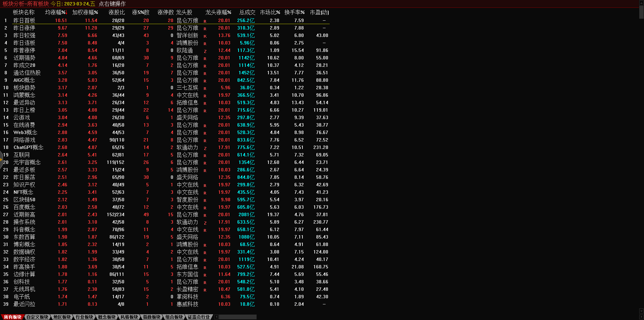Screen dimensions: 644x320
Task: Select the ChatGPT概念 sector name
Action: coord(28,148)
